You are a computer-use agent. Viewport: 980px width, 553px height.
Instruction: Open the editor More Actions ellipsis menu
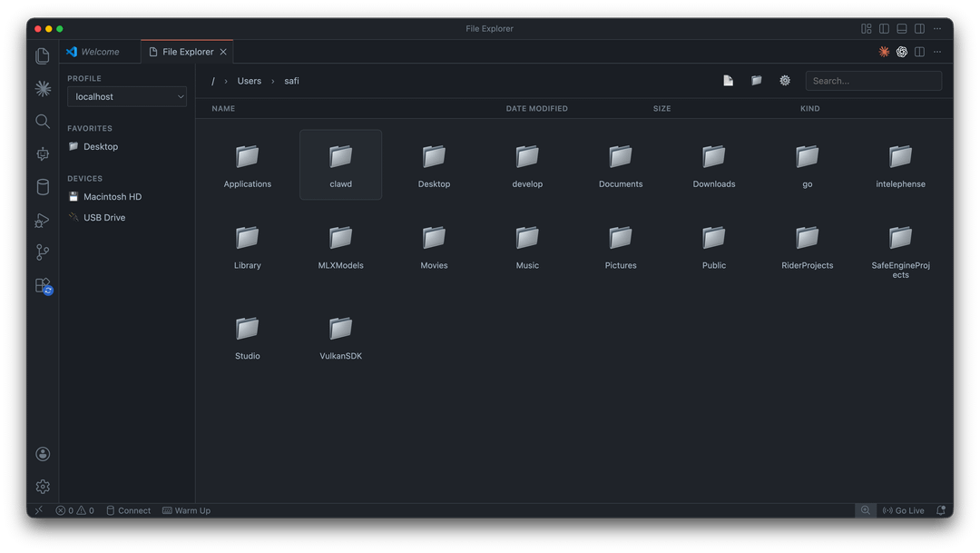click(937, 52)
